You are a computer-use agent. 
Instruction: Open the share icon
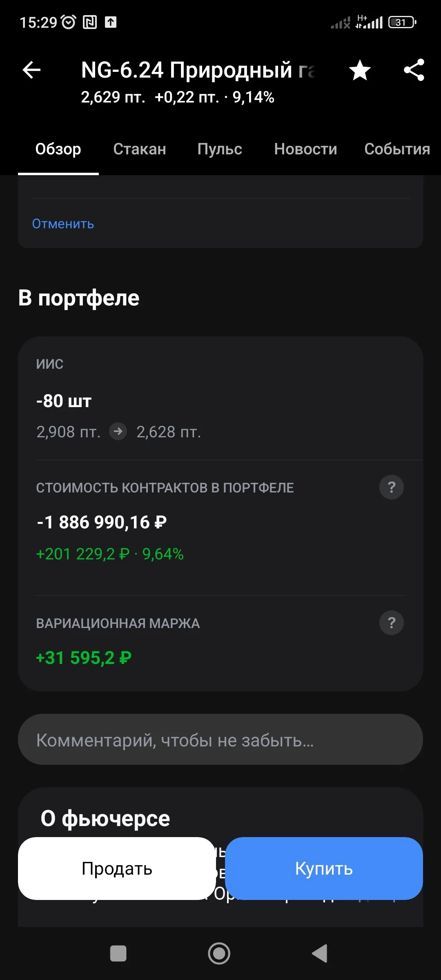414,70
